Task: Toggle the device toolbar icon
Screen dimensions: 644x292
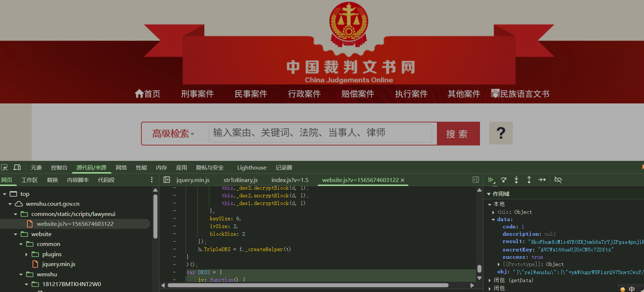Action: tap(17, 167)
